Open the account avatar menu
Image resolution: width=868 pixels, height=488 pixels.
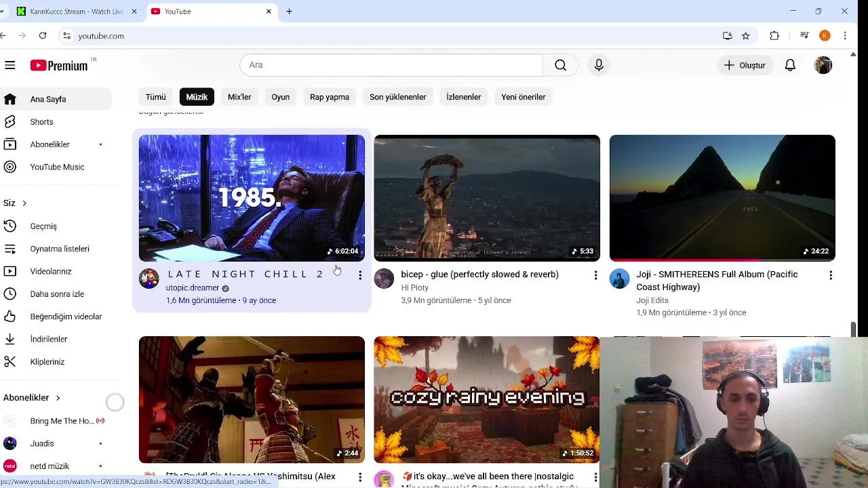tap(823, 65)
